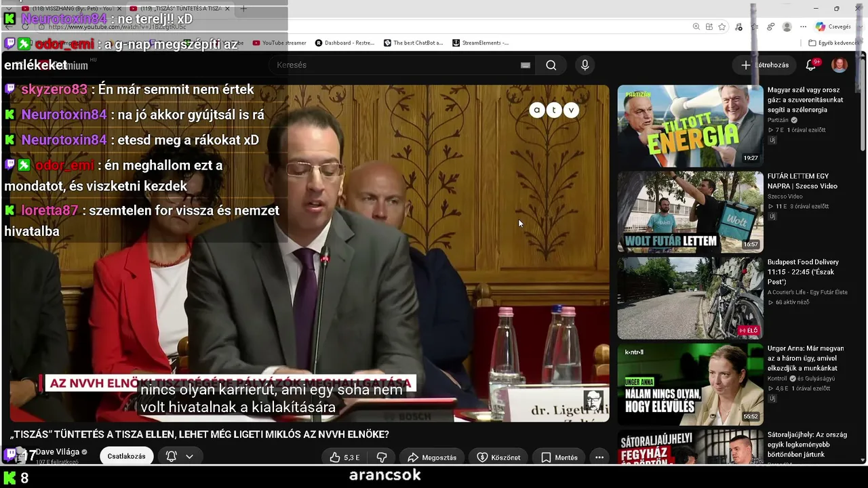Click the Megosztás share button
The image size is (868, 488).
[x=432, y=457]
